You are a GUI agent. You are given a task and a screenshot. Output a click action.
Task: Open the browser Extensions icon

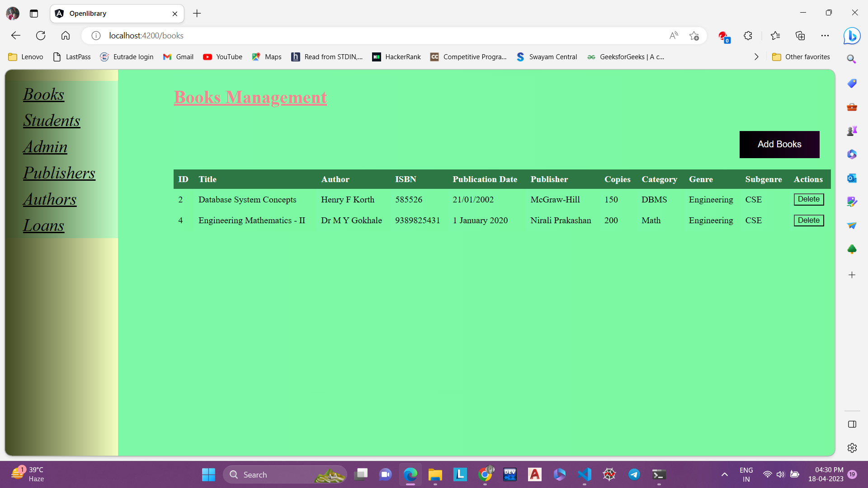748,35
